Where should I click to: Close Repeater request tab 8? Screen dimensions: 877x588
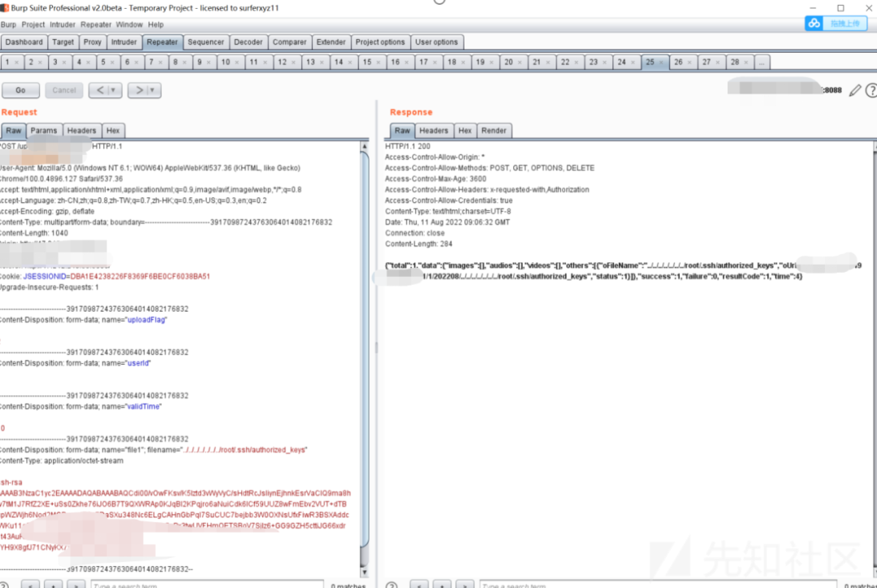pyautogui.click(x=184, y=63)
